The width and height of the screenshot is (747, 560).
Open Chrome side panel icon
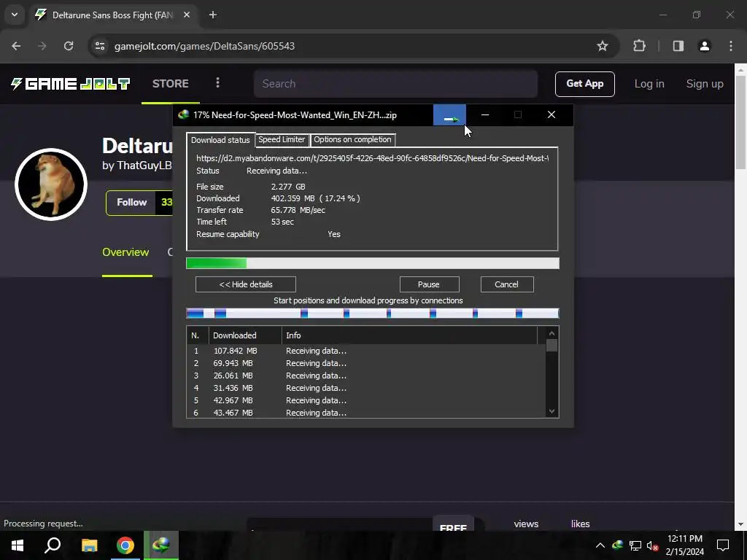(678, 46)
